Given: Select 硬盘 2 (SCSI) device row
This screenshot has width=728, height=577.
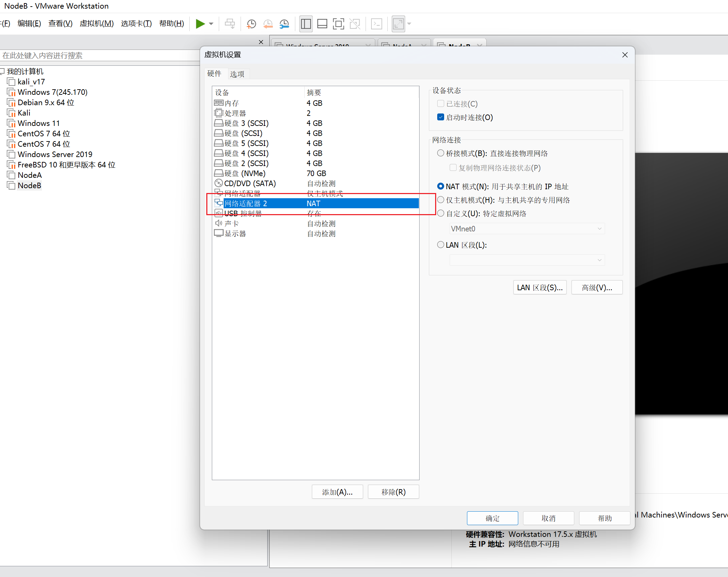Looking at the screenshot, I should 316,163.
